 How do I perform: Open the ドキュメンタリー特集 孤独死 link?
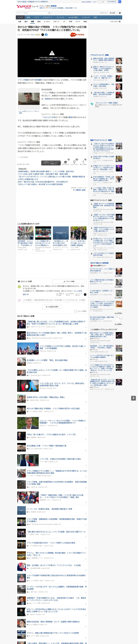coord(106,103)
